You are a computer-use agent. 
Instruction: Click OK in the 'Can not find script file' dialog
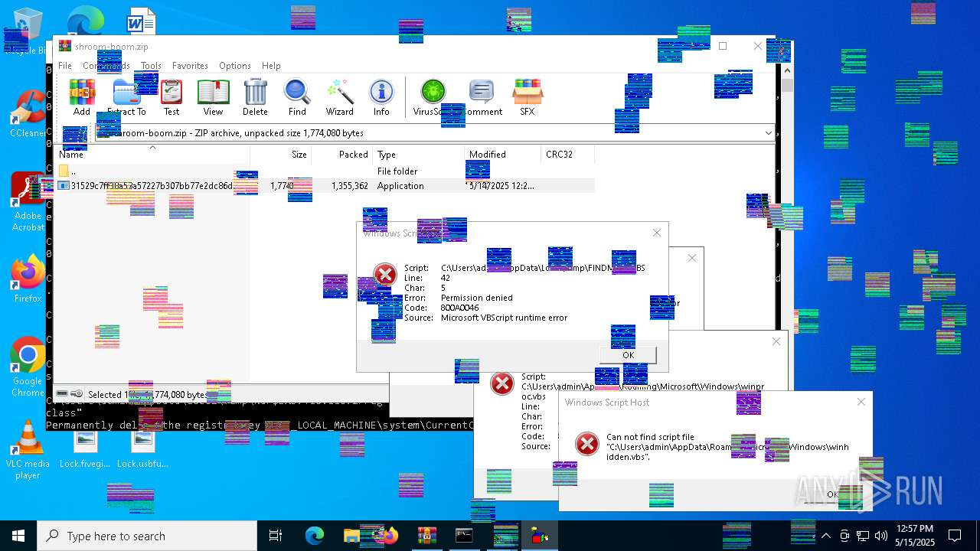click(832, 494)
